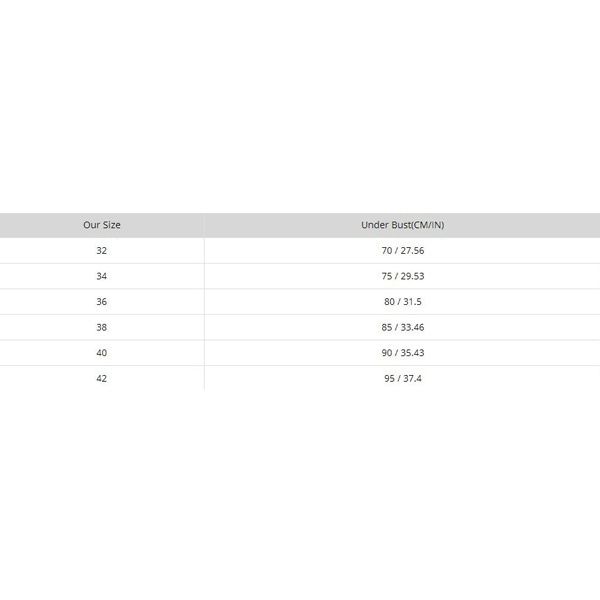The height and width of the screenshot is (600, 600).
Task: Select size 42 in the table
Action: tap(102, 378)
